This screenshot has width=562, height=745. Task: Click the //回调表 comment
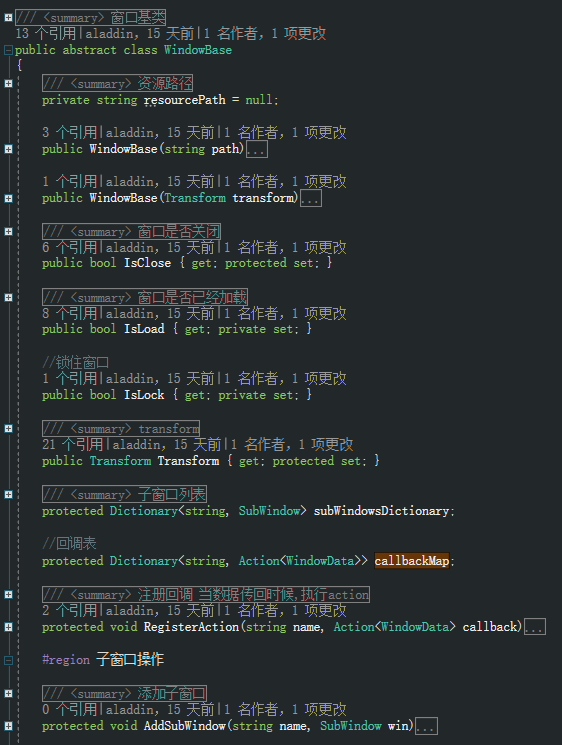[69, 543]
